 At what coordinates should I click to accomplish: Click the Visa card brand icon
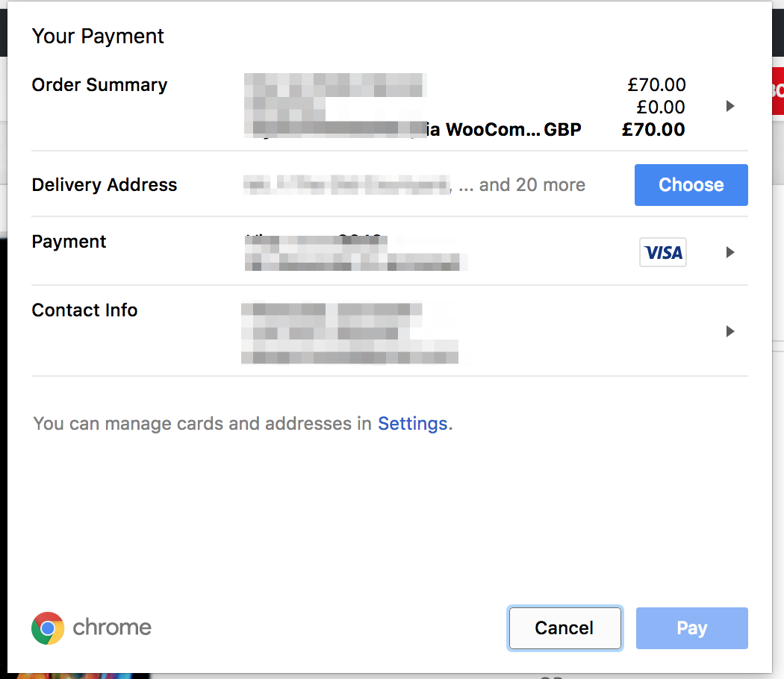coord(662,252)
